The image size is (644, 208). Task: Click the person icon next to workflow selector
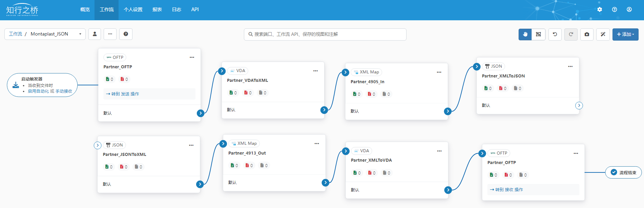coord(95,34)
